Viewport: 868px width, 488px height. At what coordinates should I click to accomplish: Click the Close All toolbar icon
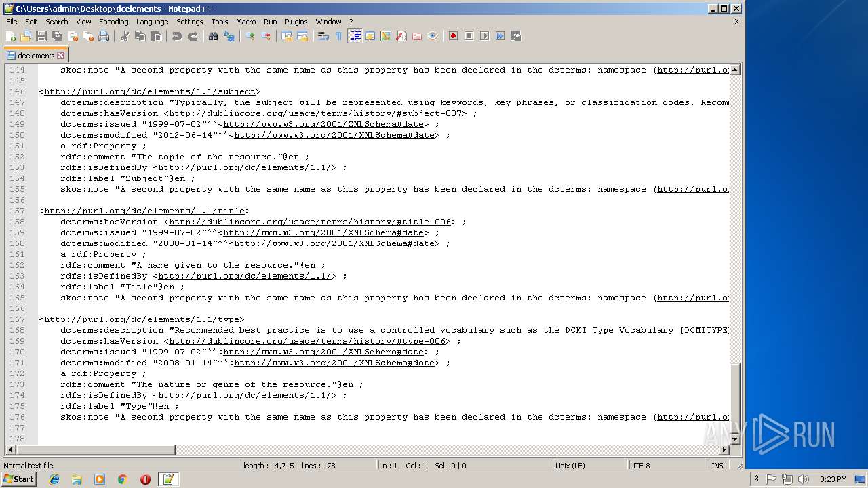(88, 36)
